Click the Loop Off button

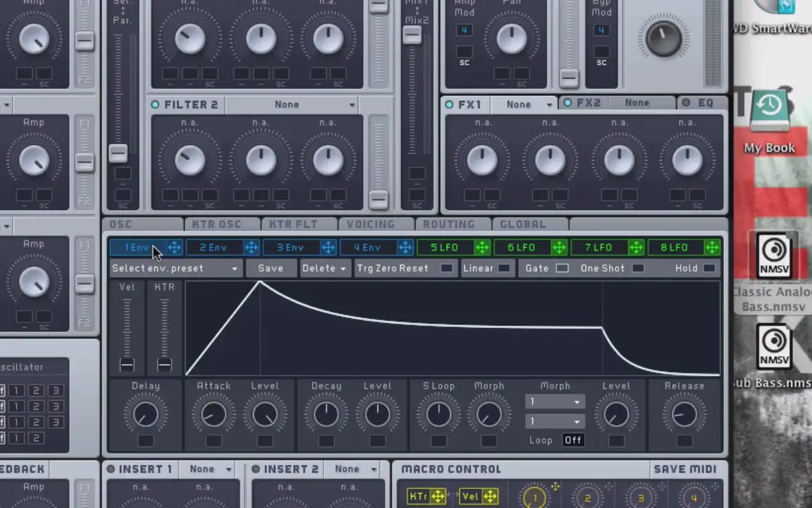click(573, 440)
